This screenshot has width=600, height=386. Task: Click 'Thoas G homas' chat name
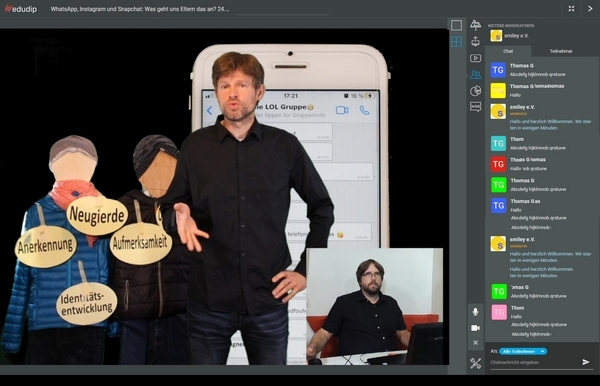[x=528, y=160]
